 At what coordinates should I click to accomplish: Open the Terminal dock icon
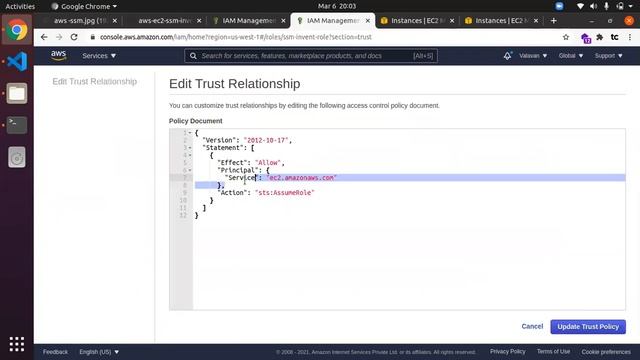[x=17, y=125]
